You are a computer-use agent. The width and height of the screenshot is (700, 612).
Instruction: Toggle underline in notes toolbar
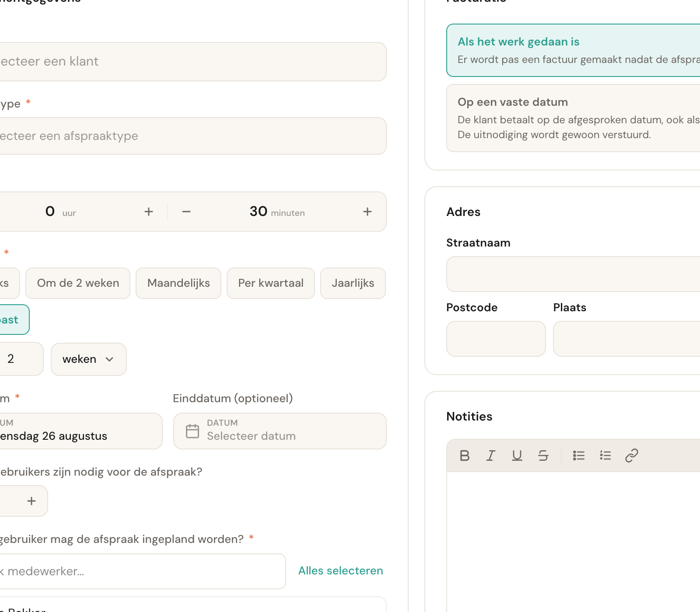pos(517,456)
